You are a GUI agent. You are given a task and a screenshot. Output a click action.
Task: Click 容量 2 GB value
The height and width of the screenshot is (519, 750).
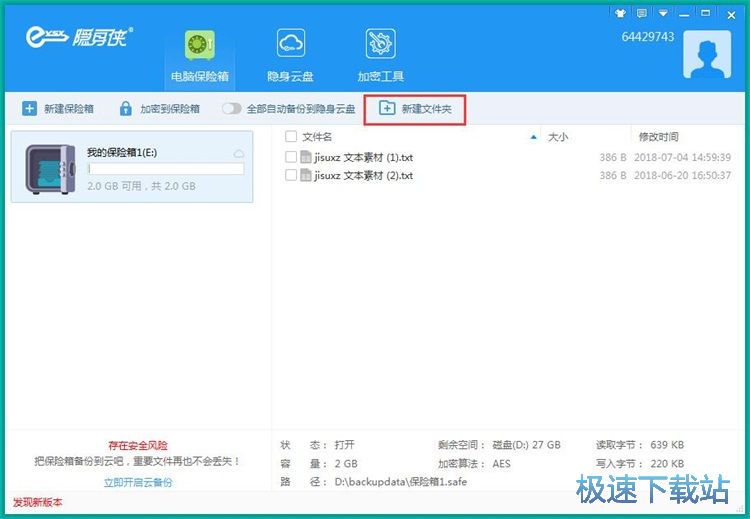click(x=346, y=464)
